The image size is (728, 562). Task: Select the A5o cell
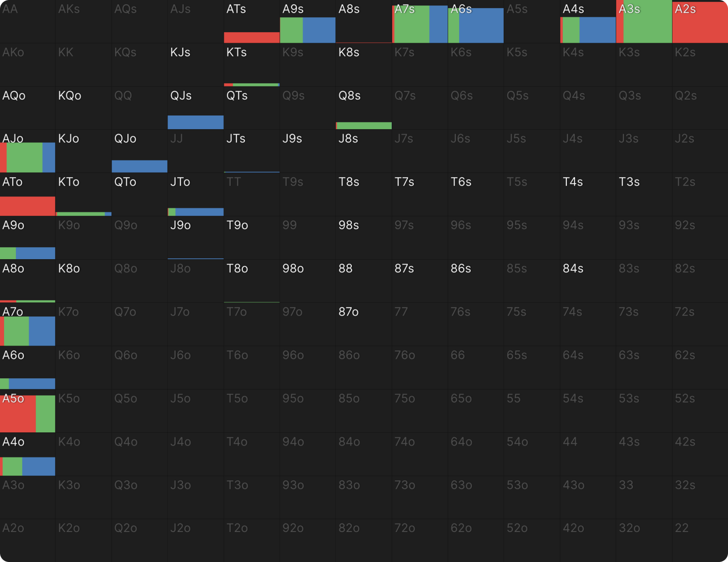(x=28, y=411)
